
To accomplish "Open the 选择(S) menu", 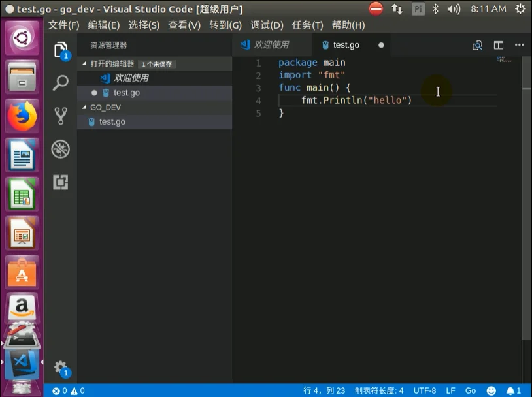I will (144, 25).
